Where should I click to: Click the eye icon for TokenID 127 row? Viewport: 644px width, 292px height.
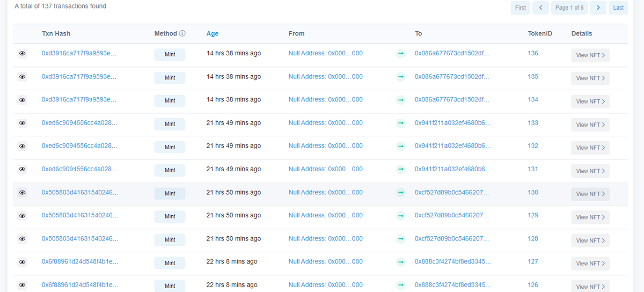pos(22,262)
